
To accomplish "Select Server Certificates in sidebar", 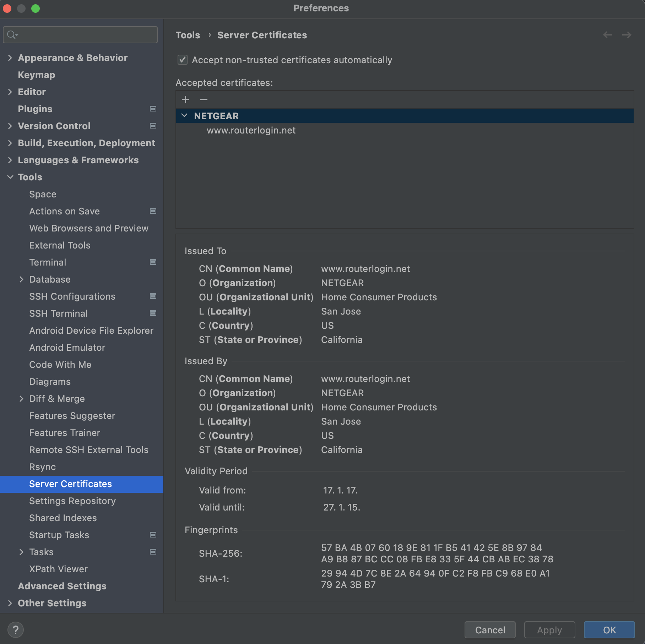I will (82, 484).
